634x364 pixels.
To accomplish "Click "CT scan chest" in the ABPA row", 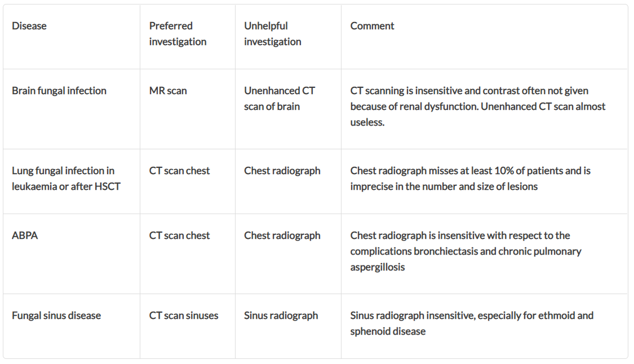I will coord(179,236).
